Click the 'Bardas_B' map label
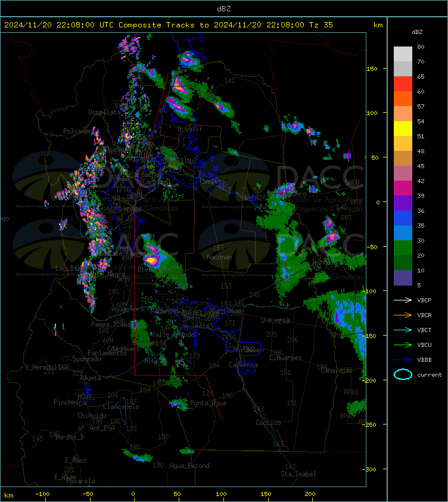This screenshot has height=502, width=448. 70,437
